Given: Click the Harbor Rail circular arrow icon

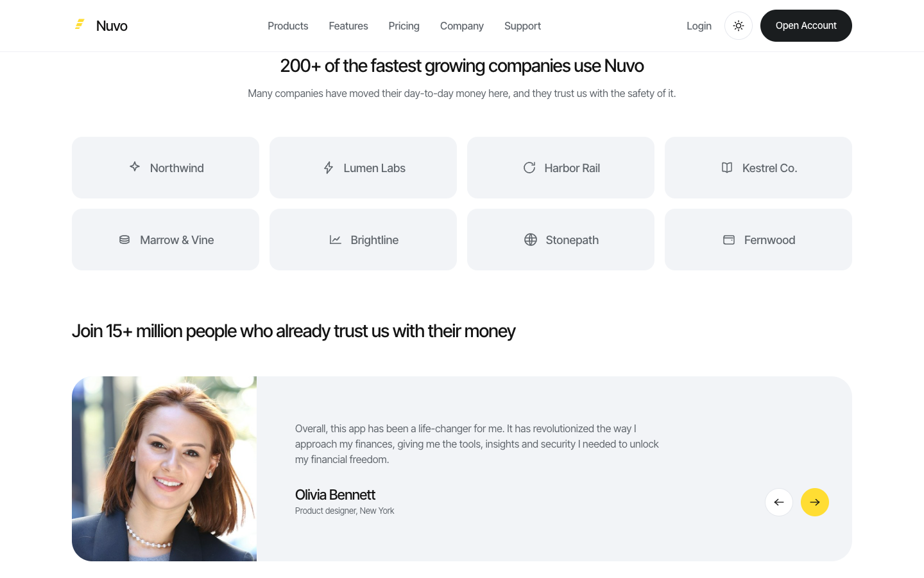Looking at the screenshot, I should click(529, 168).
